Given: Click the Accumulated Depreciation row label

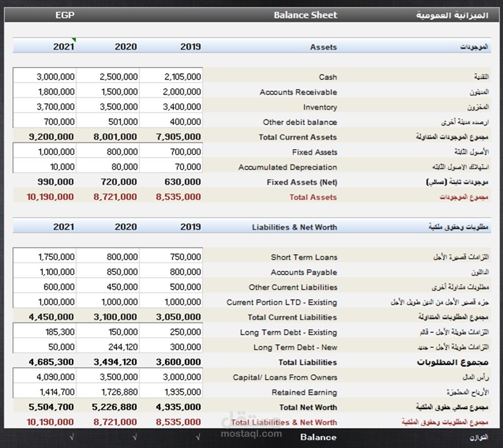Looking at the screenshot, I should pyautogui.click(x=287, y=167).
